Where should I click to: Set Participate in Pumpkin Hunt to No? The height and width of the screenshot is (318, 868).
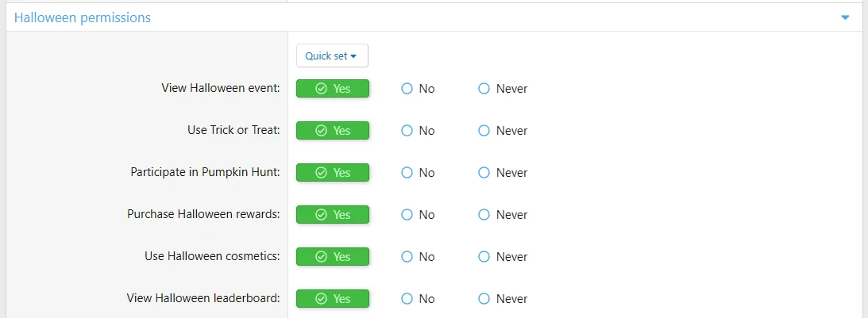tap(418, 173)
